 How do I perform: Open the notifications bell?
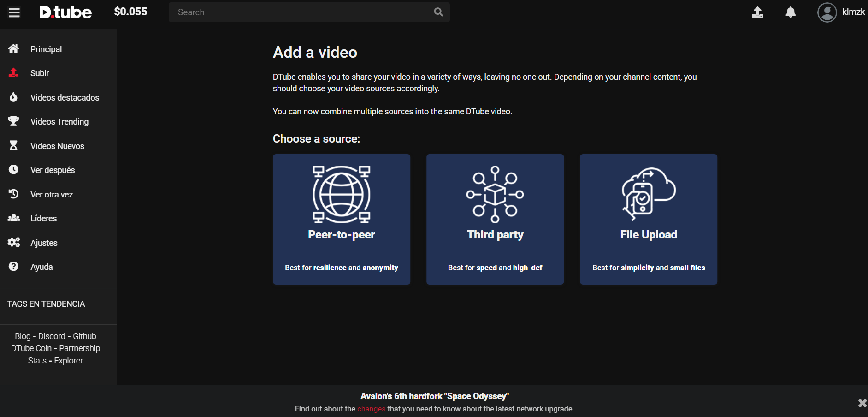[791, 12]
